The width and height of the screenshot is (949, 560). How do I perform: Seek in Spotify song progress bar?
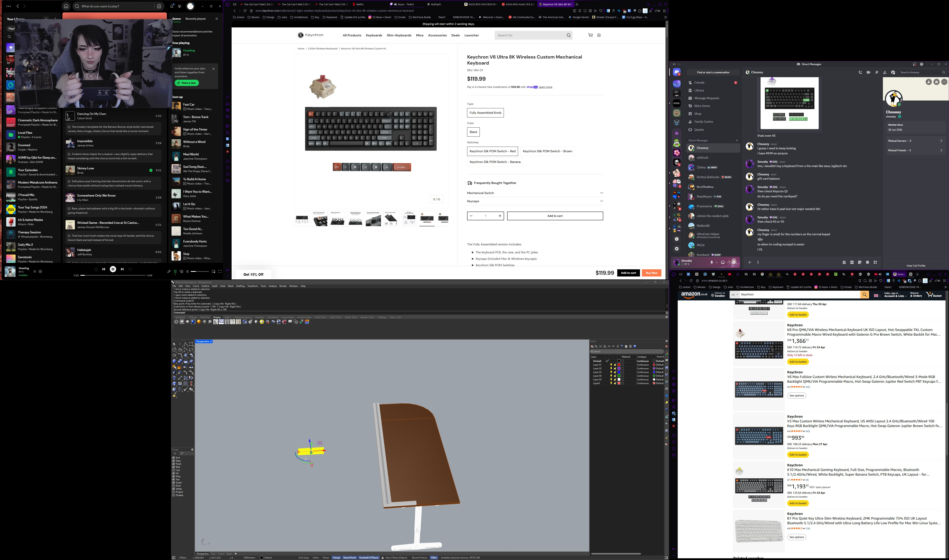pyautogui.click(x=113, y=276)
